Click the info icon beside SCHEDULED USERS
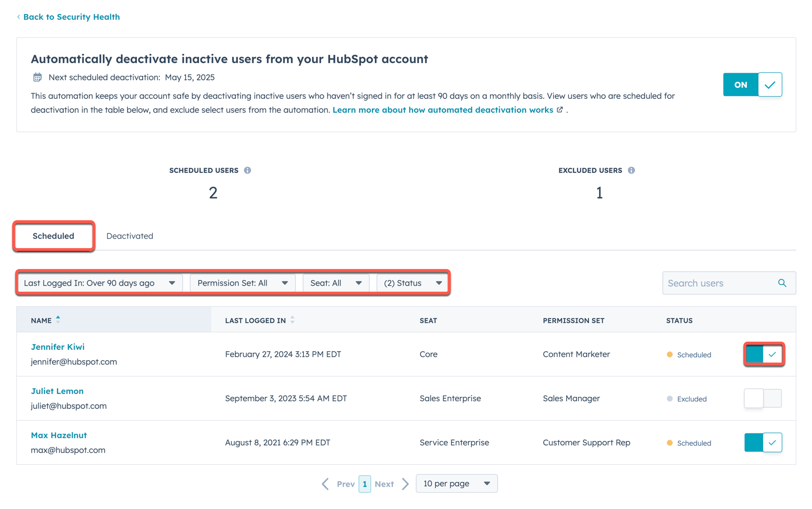This screenshot has height=509, width=812. click(247, 170)
